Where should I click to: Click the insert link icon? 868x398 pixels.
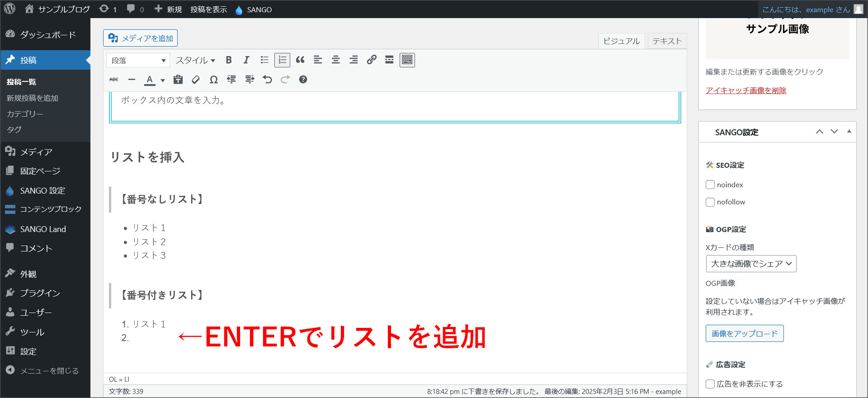[x=372, y=60]
